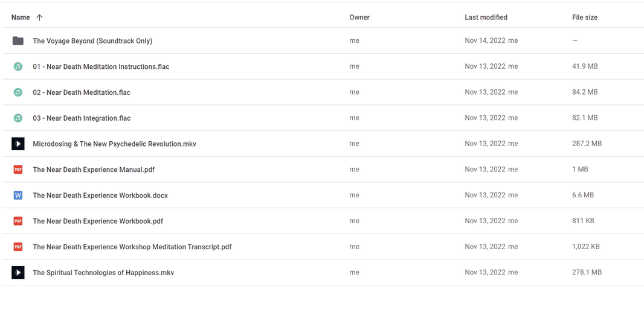Click PDF icon for Workshop Meditation Transcript
Viewport: 644px width, 321px height.
(18, 247)
